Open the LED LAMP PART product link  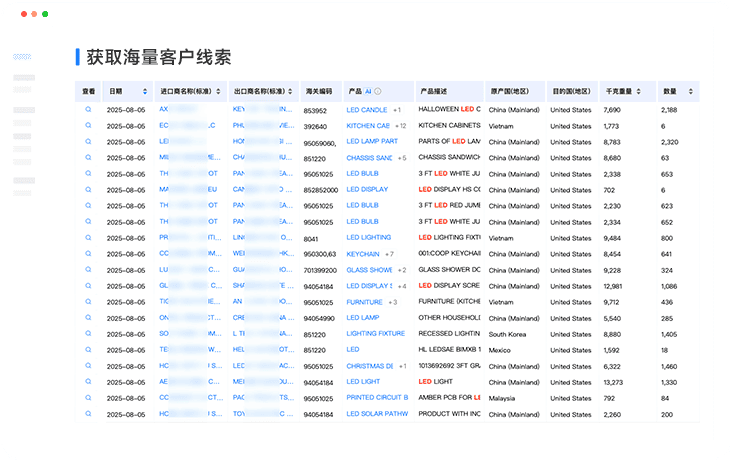coord(372,142)
